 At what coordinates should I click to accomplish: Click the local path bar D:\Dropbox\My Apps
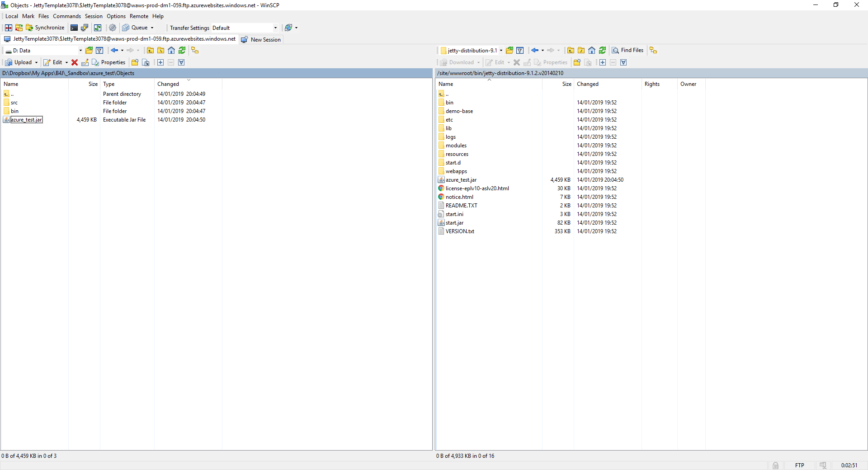216,73
